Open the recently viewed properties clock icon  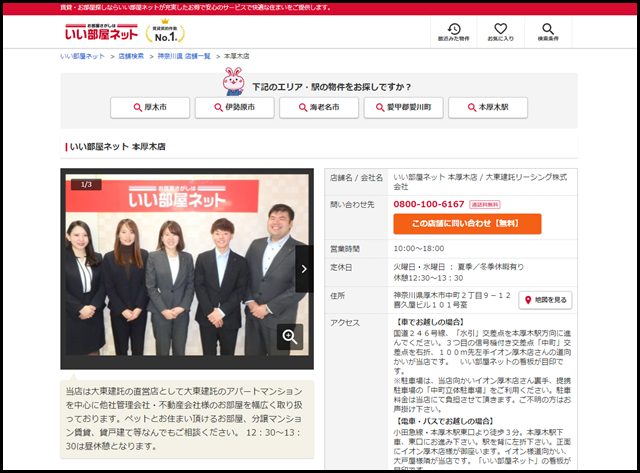coord(453,32)
